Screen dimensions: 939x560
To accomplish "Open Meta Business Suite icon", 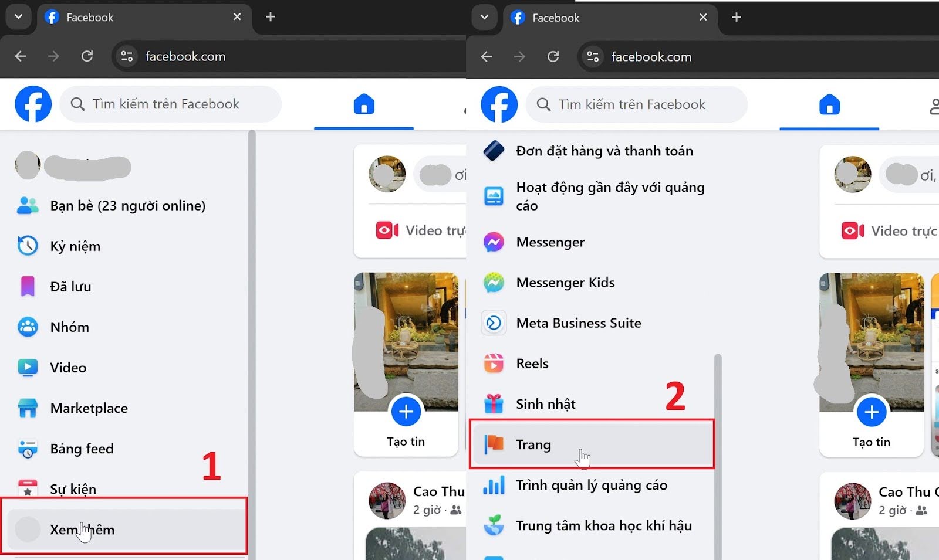I will point(494,323).
